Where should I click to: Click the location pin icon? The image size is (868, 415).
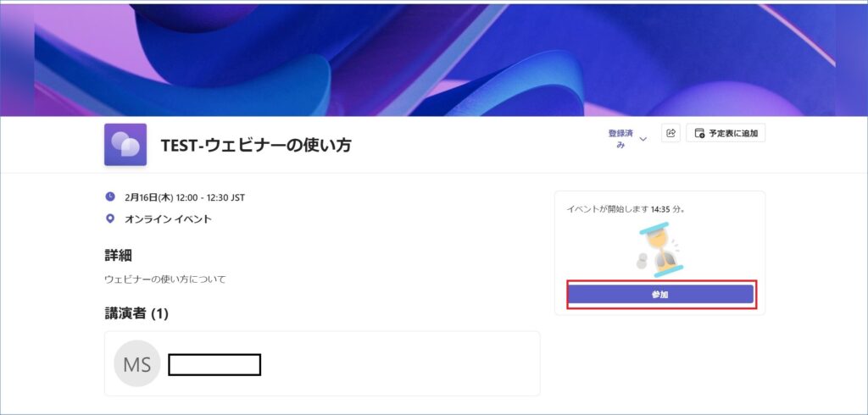coord(110,219)
